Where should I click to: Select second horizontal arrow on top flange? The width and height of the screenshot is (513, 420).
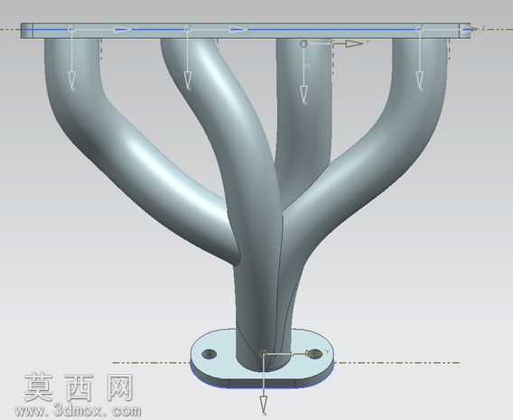point(238,30)
